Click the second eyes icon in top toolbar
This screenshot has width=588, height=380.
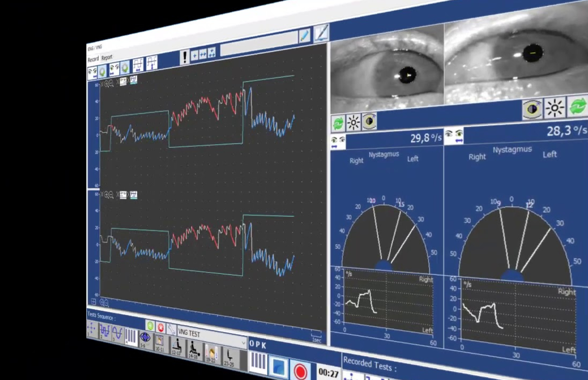(114, 69)
